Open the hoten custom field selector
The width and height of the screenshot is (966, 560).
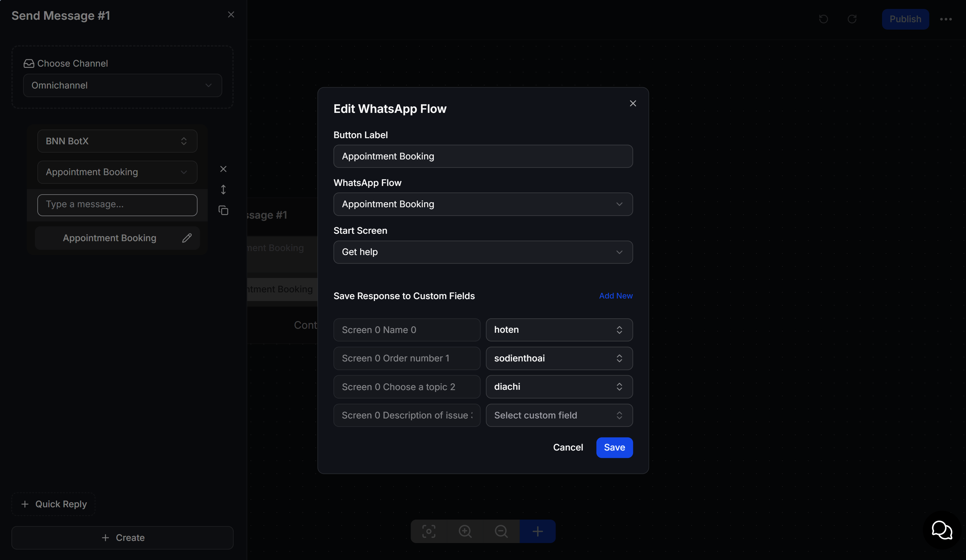click(559, 330)
